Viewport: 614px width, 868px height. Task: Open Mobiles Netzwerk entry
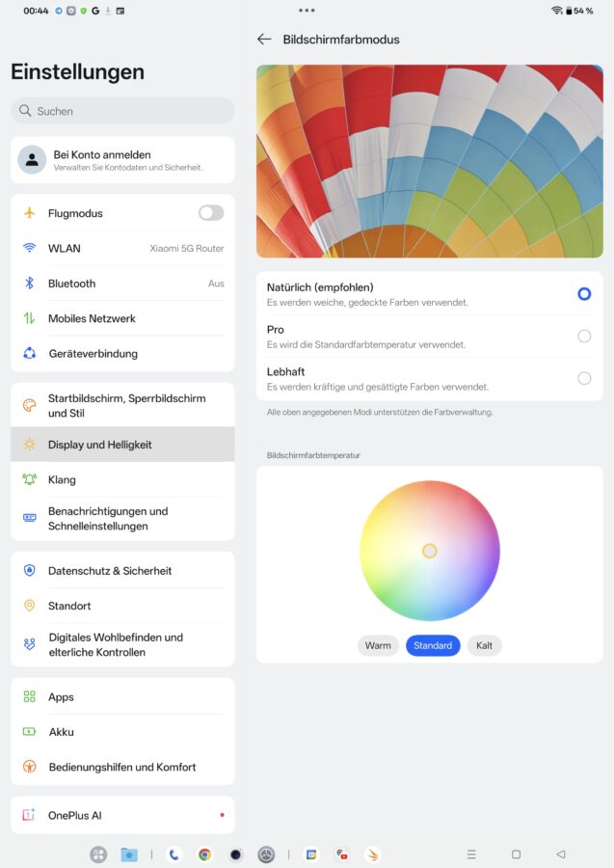pos(122,318)
